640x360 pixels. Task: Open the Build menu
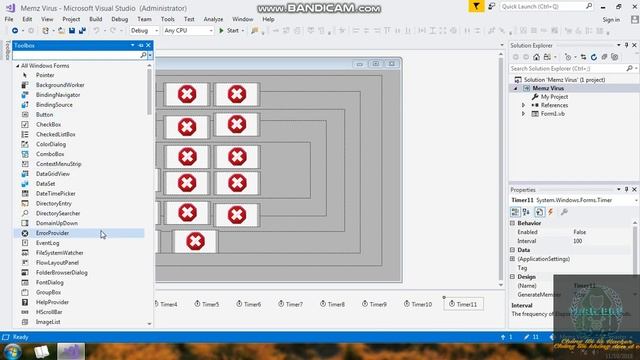(x=96, y=19)
